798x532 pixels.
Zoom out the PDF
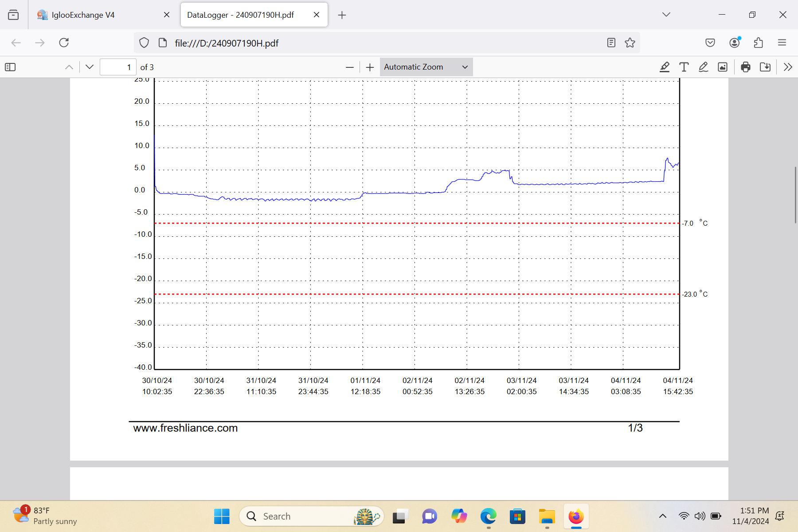pyautogui.click(x=350, y=67)
